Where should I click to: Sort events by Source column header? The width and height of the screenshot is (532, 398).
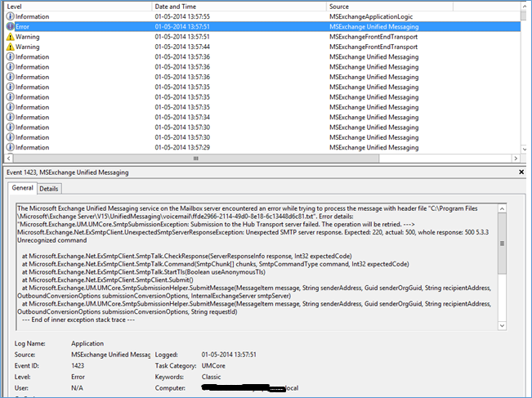click(x=390, y=7)
